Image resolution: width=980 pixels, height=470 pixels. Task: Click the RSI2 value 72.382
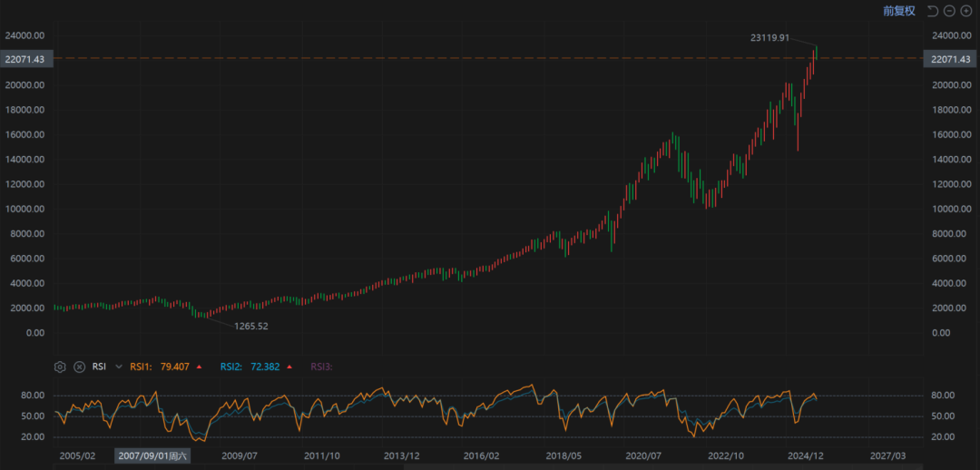pos(265,367)
